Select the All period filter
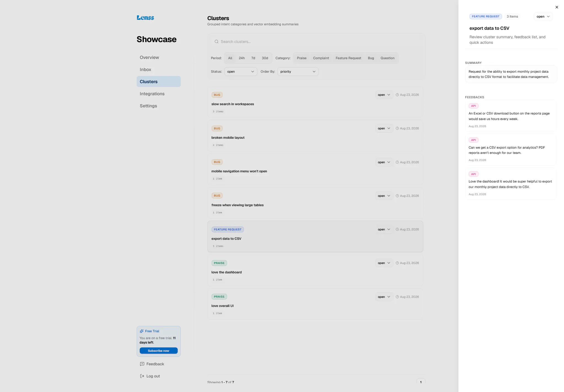Viewport: 564px width, 392px height. [230, 58]
